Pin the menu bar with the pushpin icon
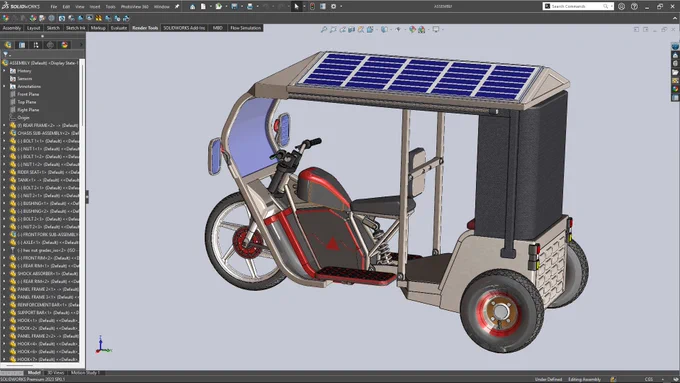Image resolution: width=680 pixels, height=383 pixels. click(x=177, y=7)
